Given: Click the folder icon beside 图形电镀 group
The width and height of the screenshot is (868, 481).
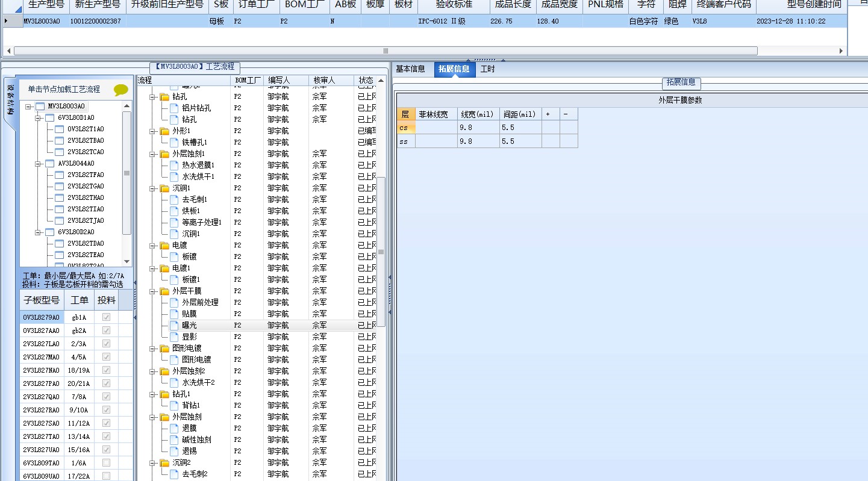Looking at the screenshot, I should coord(164,348).
